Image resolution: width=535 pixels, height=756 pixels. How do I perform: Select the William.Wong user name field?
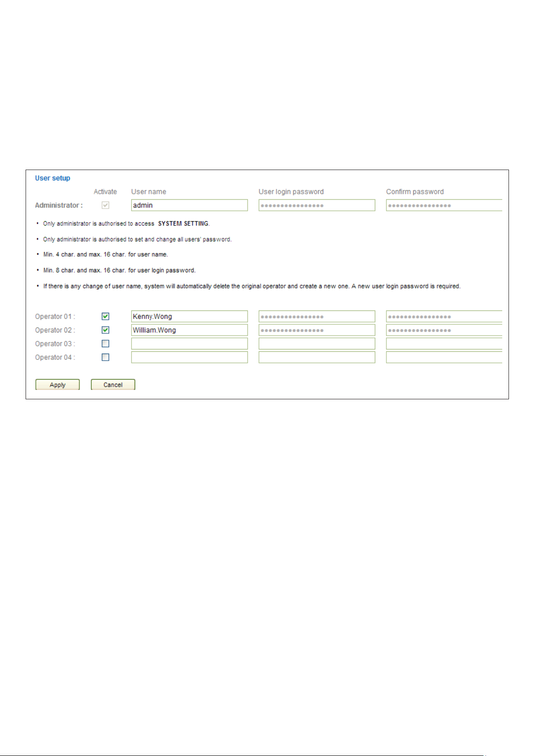pyautogui.click(x=189, y=330)
